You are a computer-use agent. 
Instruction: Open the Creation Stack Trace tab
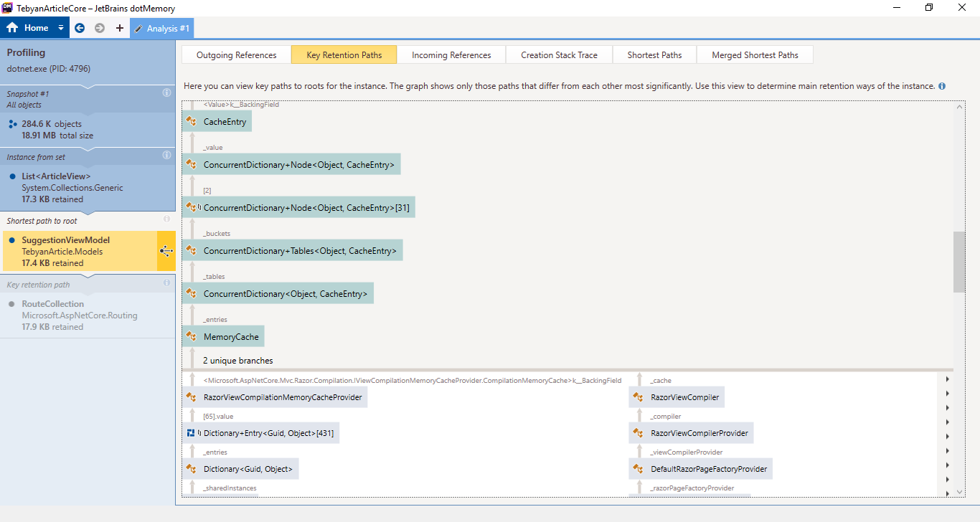tap(558, 54)
